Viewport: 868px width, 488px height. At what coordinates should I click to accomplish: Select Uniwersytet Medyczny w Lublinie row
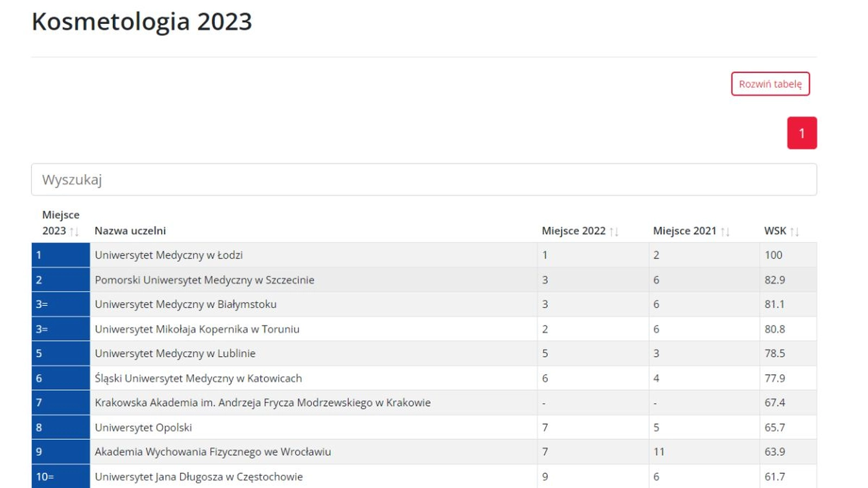(x=424, y=354)
